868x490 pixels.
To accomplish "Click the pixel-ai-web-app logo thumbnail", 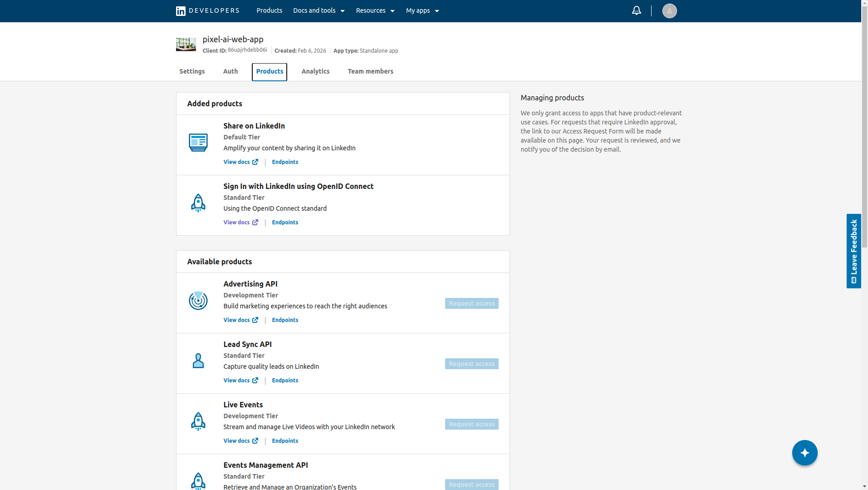I will point(186,45).
